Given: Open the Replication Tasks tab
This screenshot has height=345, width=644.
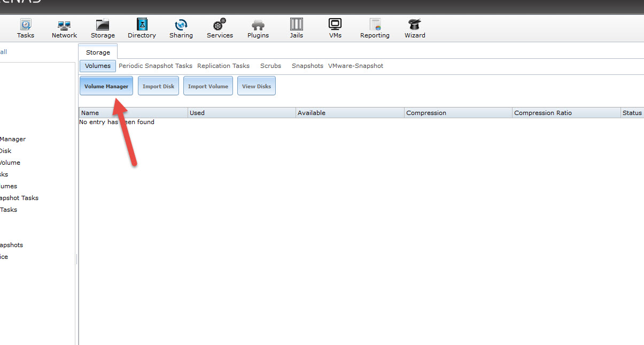Looking at the screenshot, I should pos(223,66).
